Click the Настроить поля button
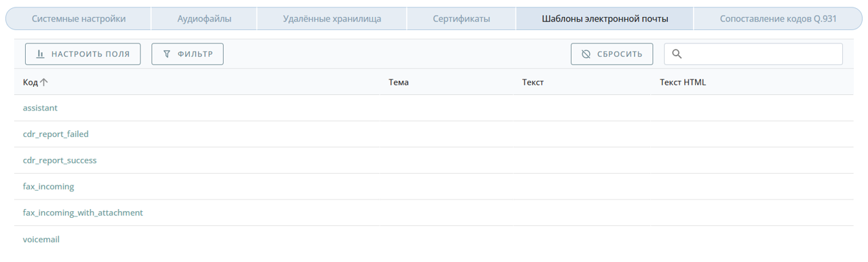 click(83, 54)
